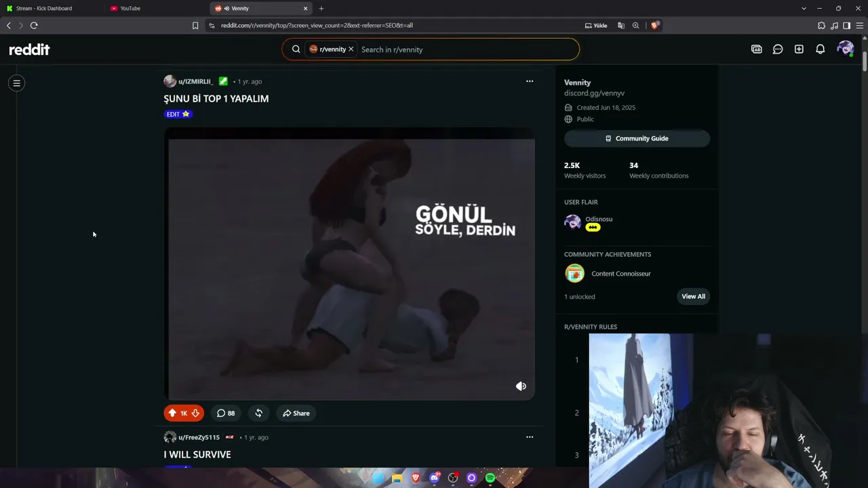Upvote the ŞUNU Bİ TOP 1 YAPALIM post
Viewport: 868px width, 488px height.
click(x=172, y=413)
